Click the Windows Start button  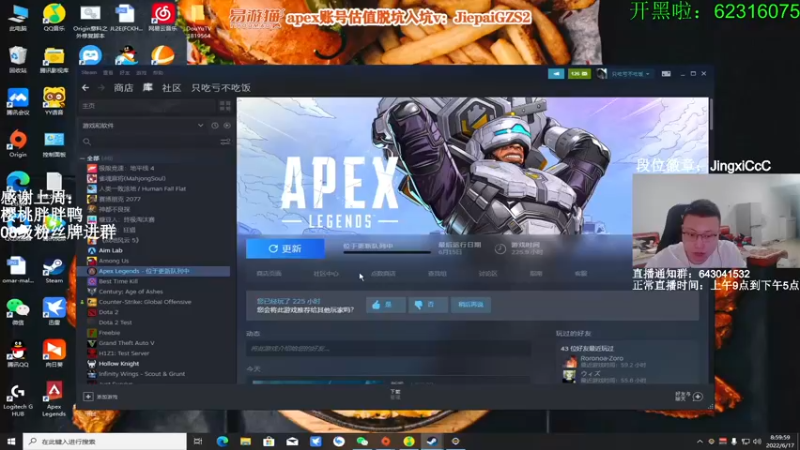pos(11,441)
